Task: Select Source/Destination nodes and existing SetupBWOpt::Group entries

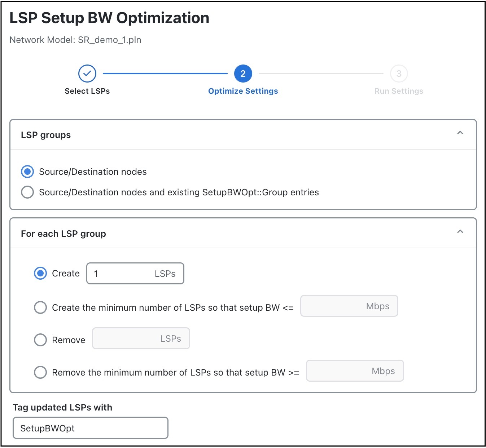Action: [27, 192]
